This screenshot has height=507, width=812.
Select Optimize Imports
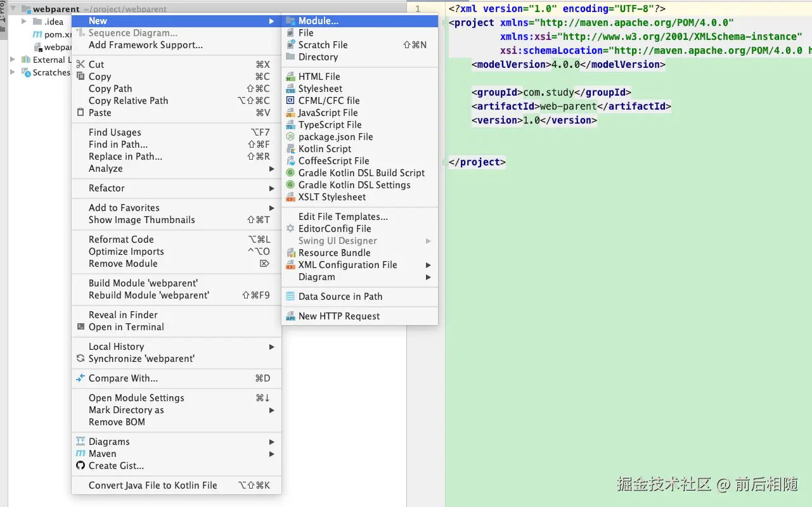tap(176, 252)
